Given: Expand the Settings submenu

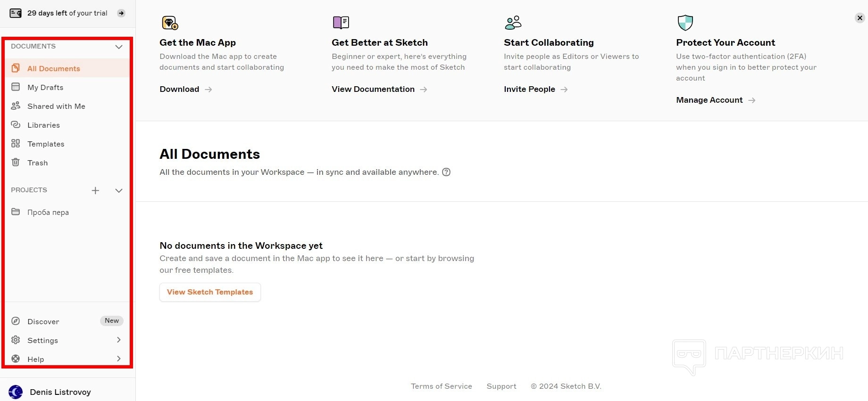Looking at the screenshot, I should coord(118,340).
